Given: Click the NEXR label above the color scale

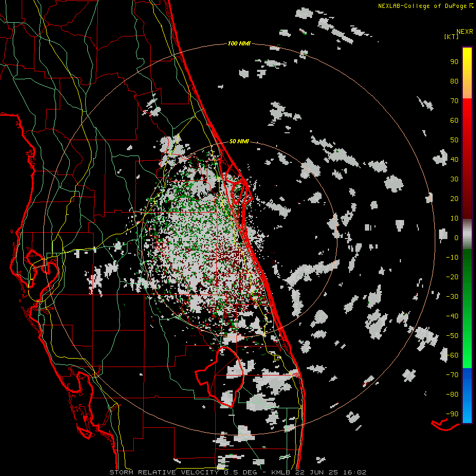Looking at the screenshot, I should click(464, 32).
